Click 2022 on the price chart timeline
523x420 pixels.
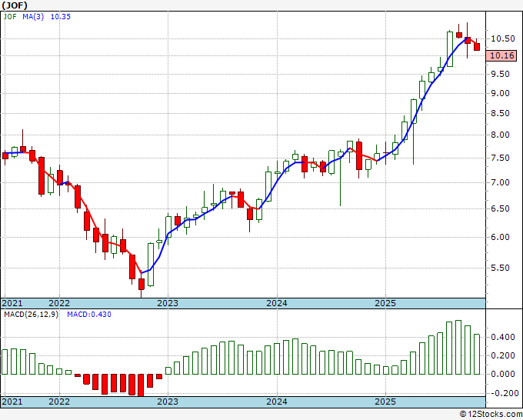[59, 303]
